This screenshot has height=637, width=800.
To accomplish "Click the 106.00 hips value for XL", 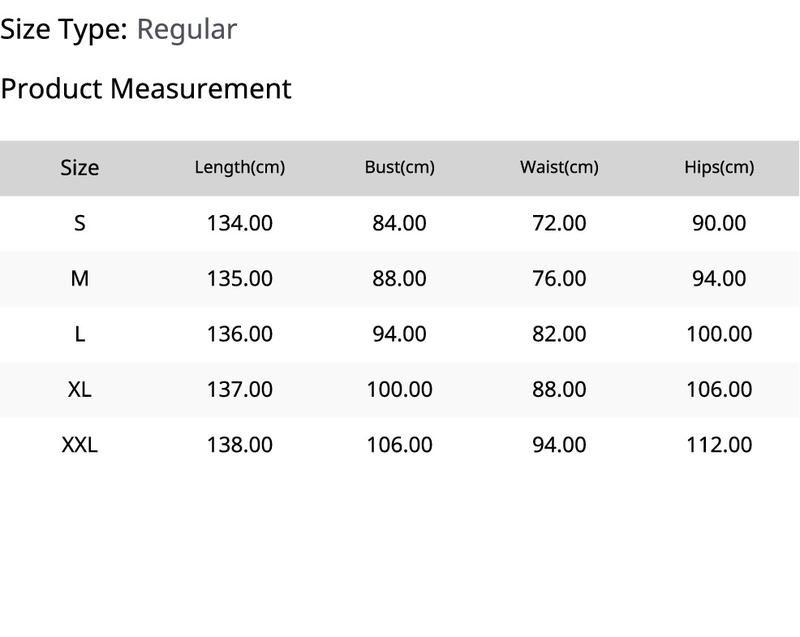I will 719,390.
